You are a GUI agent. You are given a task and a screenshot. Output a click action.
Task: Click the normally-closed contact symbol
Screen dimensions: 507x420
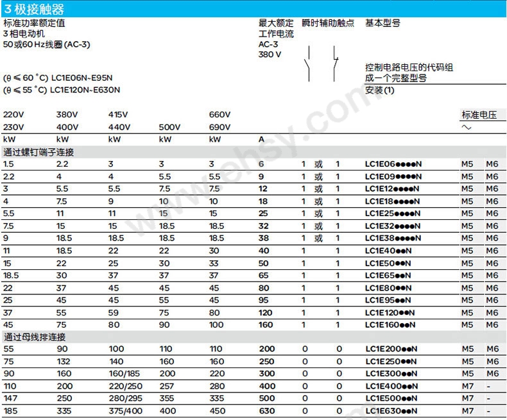tap(335, 63)
